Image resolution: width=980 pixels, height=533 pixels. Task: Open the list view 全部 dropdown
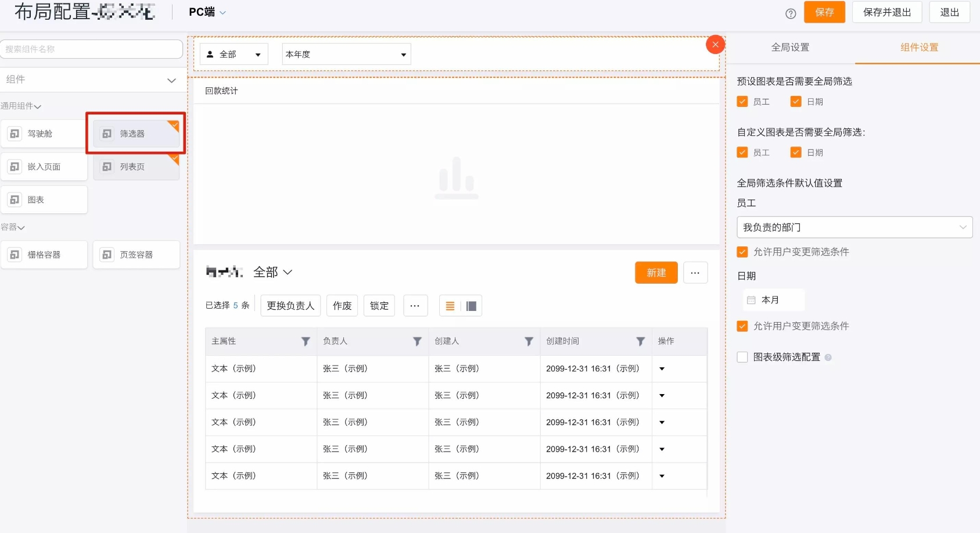(x=272, y=272)
